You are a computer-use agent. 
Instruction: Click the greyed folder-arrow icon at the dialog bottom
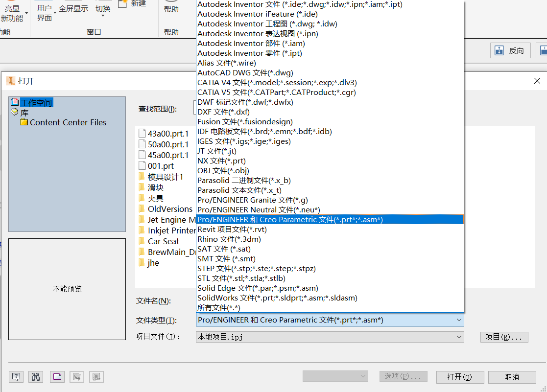pyautogui.click(x=77, y=377)
